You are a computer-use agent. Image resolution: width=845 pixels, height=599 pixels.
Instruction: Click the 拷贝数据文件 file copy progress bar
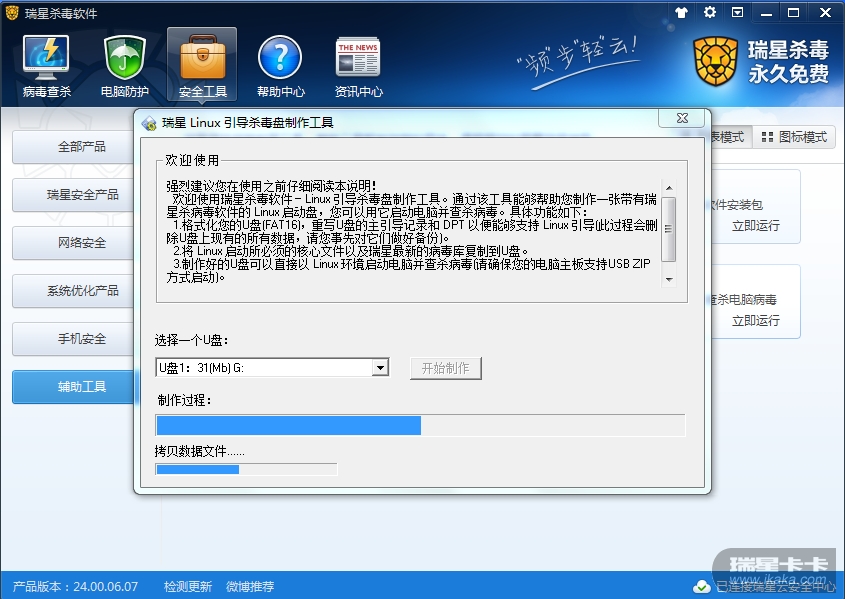coord(246,469)
